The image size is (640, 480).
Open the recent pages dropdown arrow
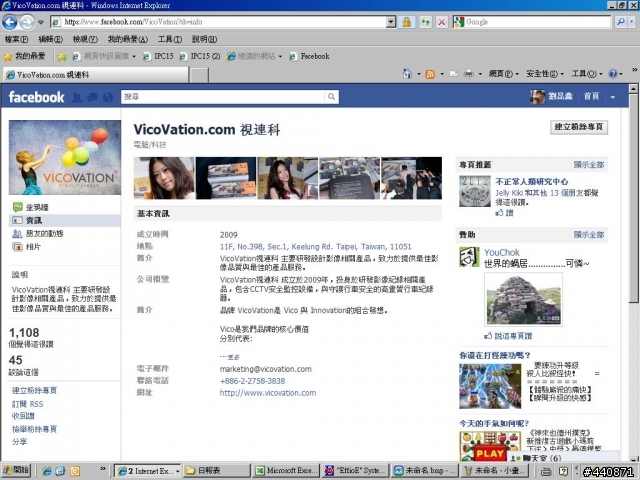(41, 22)
